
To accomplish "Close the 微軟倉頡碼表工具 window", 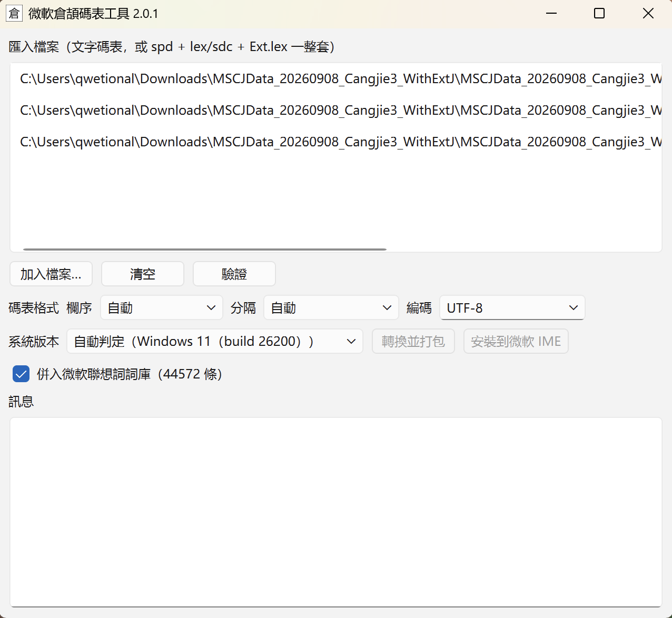I will (648, 13).
